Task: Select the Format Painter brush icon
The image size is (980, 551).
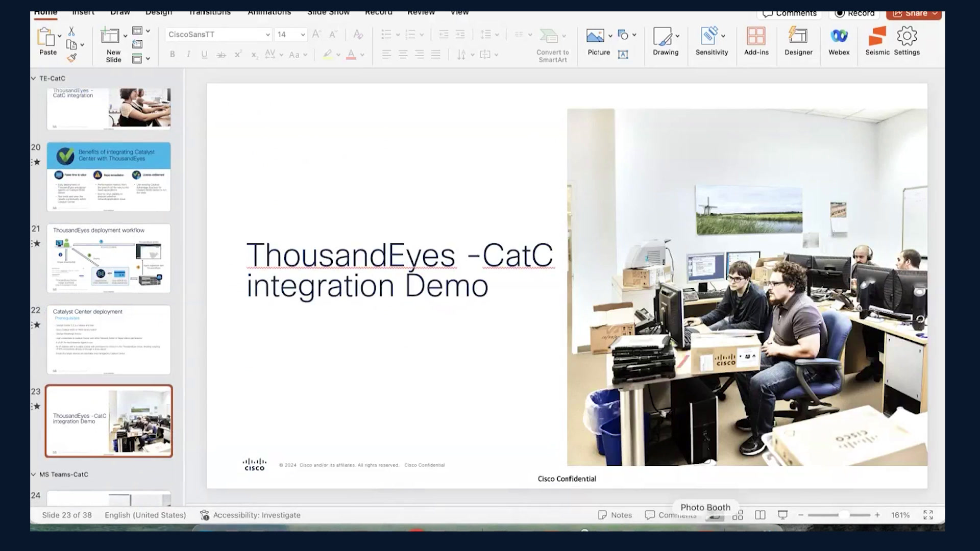Action: coord(71,58)
